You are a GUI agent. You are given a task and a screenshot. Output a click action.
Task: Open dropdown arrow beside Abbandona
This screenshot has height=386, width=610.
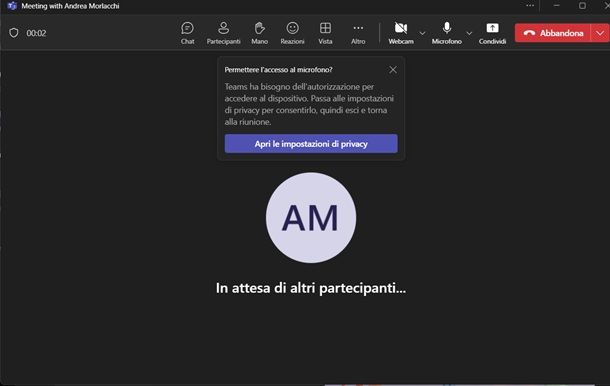click(x=600, y=33)
